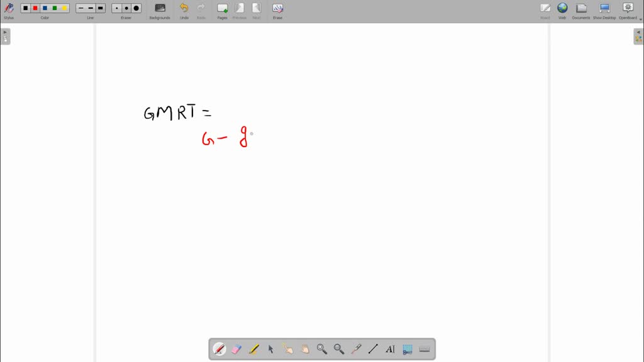Select the thickest line width
The height and width of the screenshot is (362, 644).
click(x=101, y=8)
